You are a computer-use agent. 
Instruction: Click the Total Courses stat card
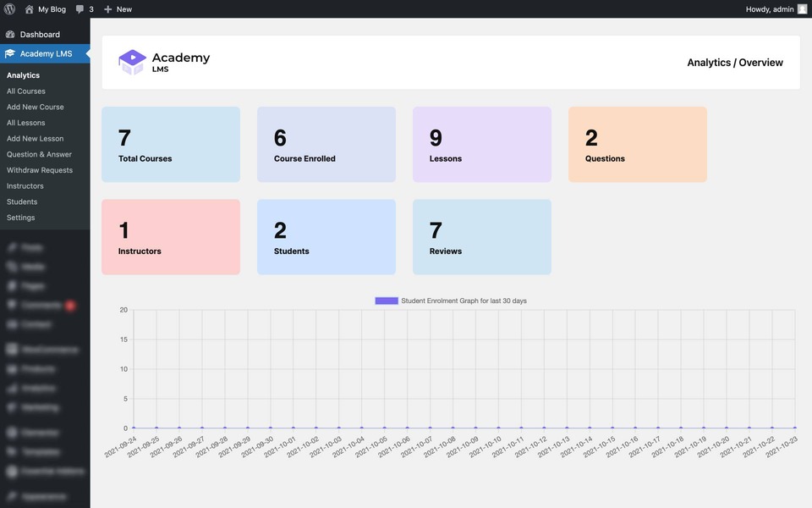(x=170, y=143)
